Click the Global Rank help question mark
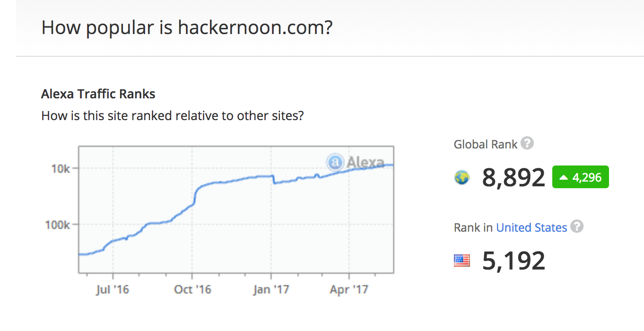 [x=527, y=143]
